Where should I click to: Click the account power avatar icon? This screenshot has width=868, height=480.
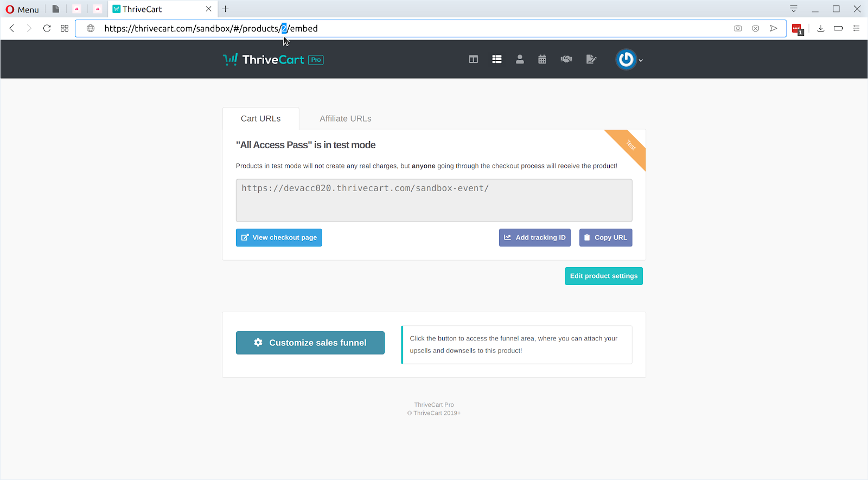point(626,60)
